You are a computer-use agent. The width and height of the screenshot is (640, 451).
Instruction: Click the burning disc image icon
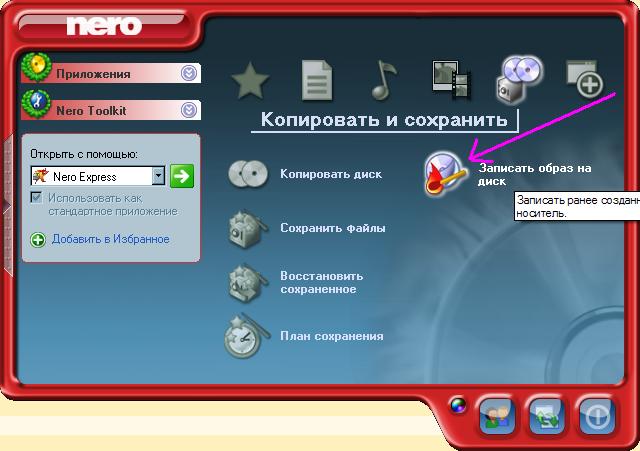tap(445, 174)
